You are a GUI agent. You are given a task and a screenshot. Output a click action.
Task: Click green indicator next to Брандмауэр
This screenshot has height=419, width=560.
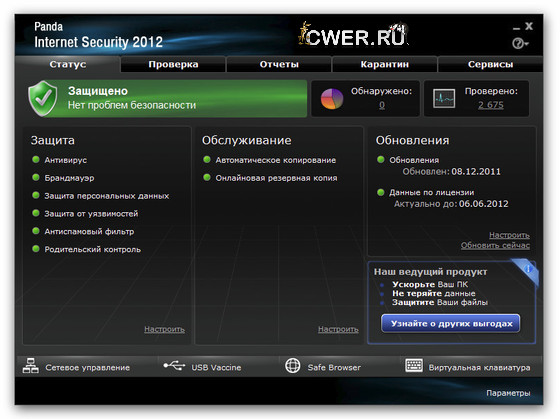click(36, 178)
